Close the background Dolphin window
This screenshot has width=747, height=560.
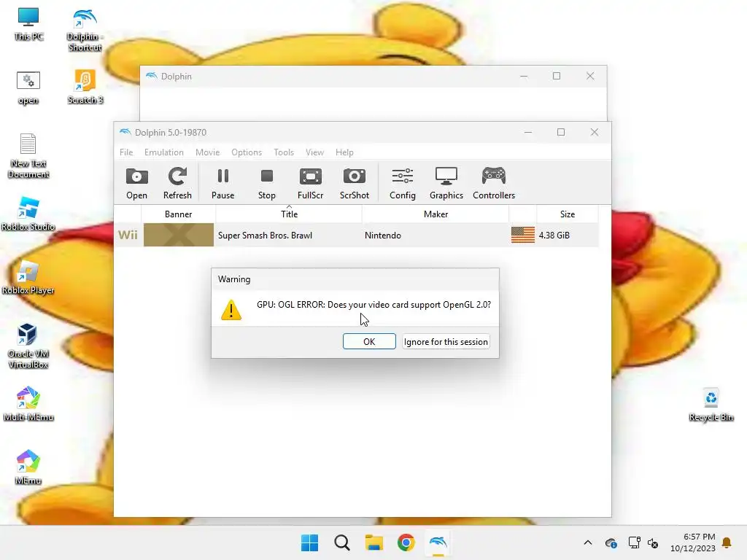(x=589, y=76)
